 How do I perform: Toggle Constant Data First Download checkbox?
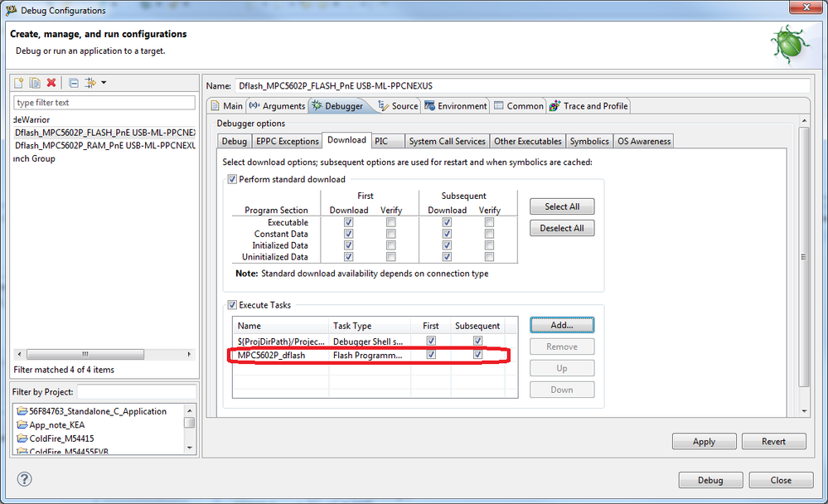pyautogui.click(x=348, y=234)
